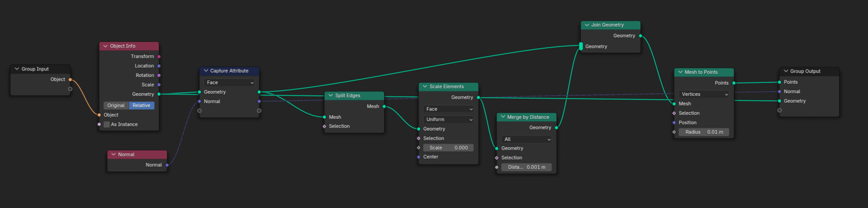Collapse the Join Geometry node

(x=587, y=25)
